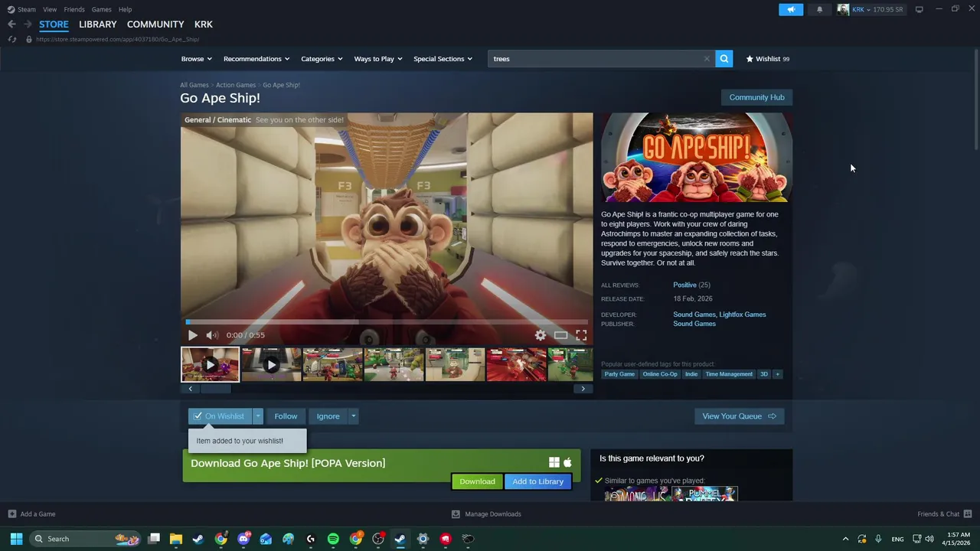
Task: Open the All Games breadcrumb
Action: [194, 85]
